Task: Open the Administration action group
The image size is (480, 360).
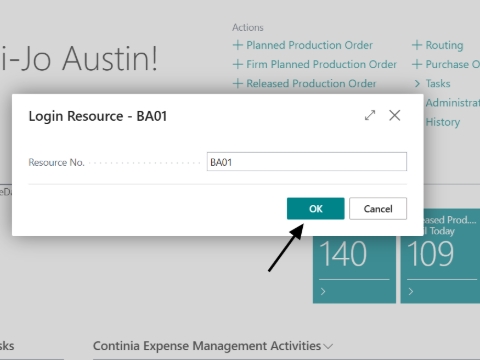Action: 453,103
